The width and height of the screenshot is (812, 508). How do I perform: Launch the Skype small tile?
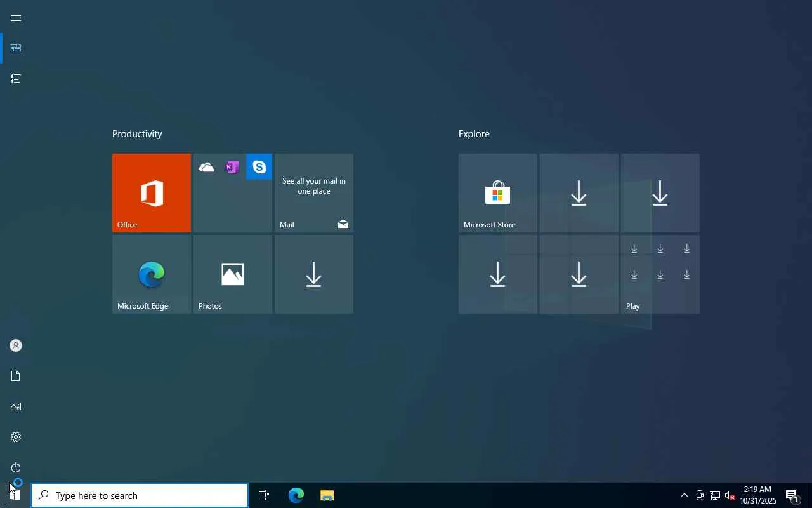tap(259, 167)
